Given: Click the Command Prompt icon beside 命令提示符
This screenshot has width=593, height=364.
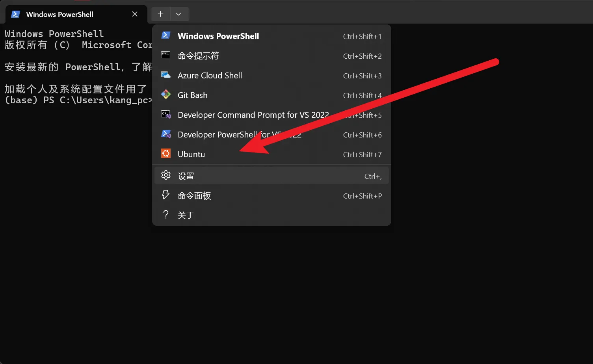Looking at the screenshot, I should click(166, 55).
